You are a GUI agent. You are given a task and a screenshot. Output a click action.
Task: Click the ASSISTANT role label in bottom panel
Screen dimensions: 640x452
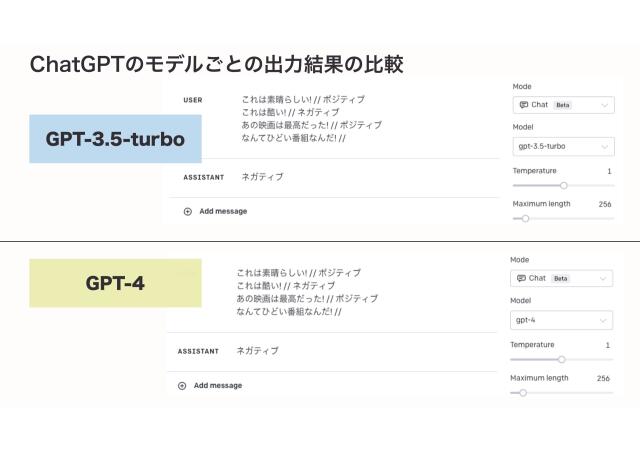click(x=198, y=351)
